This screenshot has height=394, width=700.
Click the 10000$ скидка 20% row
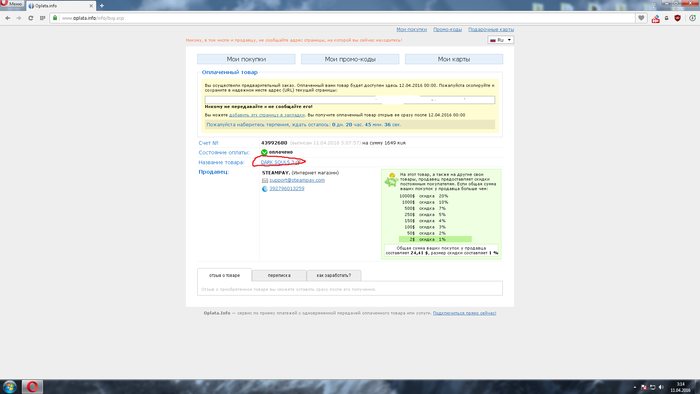click(424, 196)
